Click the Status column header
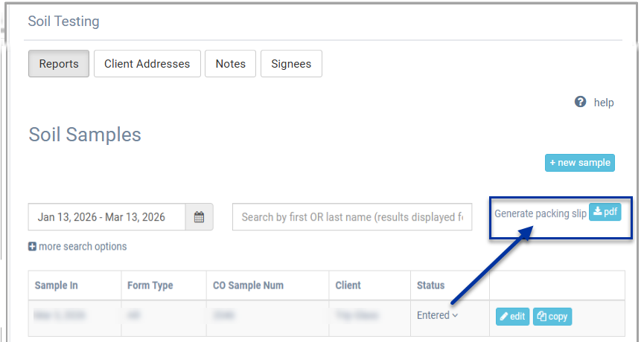 (430, 285)
